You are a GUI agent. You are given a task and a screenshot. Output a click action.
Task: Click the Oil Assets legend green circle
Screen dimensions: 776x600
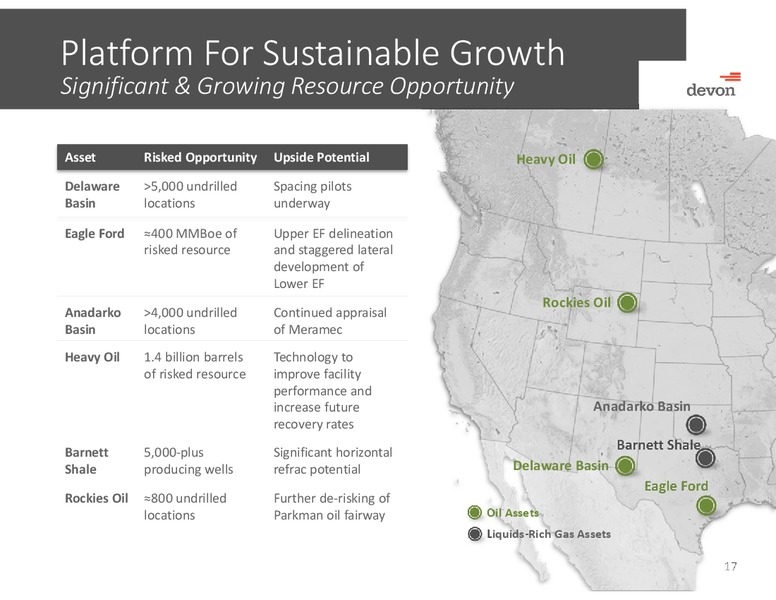[475, 512]
